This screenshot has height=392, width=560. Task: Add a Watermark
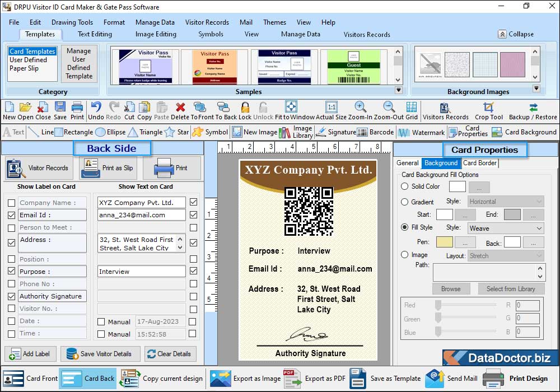421,133
